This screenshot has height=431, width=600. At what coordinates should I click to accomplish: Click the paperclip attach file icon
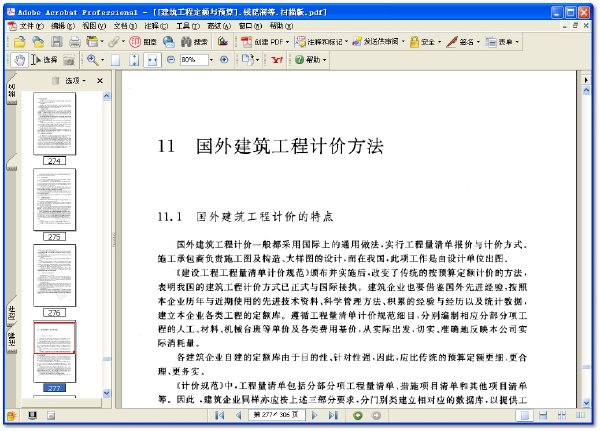point(114,42)
